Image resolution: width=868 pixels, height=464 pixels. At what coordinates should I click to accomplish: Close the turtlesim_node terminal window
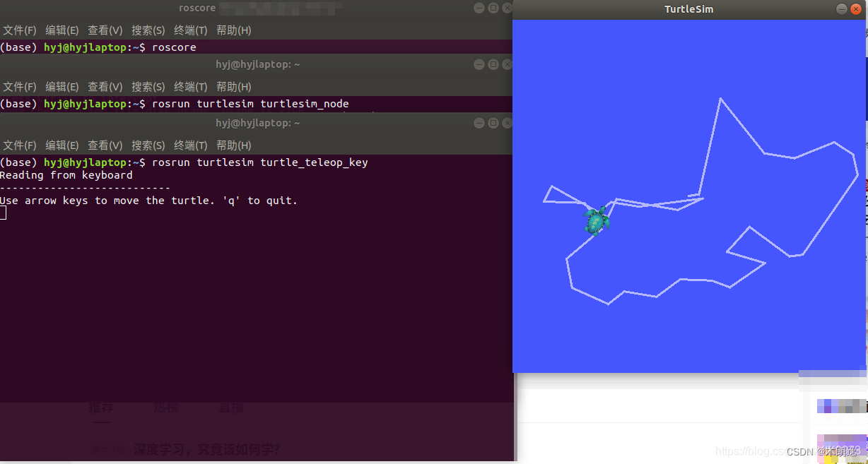[507, 64]
